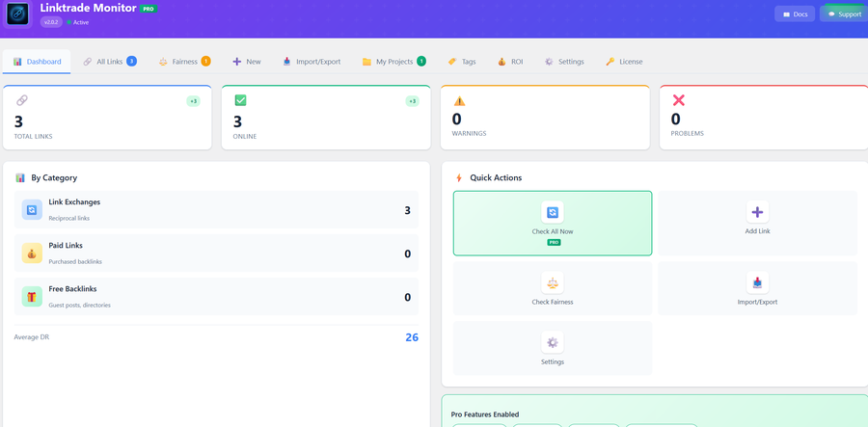This screenshot has width=868, height=427.
Task: Click the PRO badge beside Linktrade Monitor
Action: tap(149, 9)
